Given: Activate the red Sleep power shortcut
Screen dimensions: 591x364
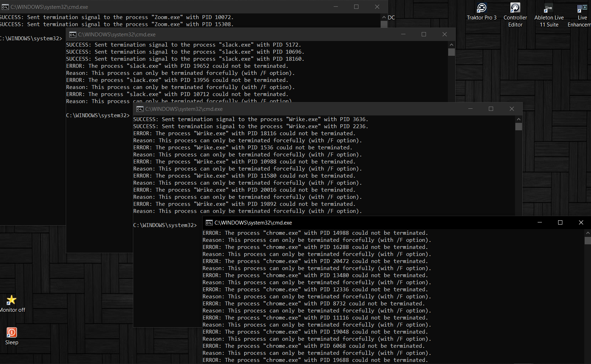Looking at the screenshot, I should pos(12,332).
